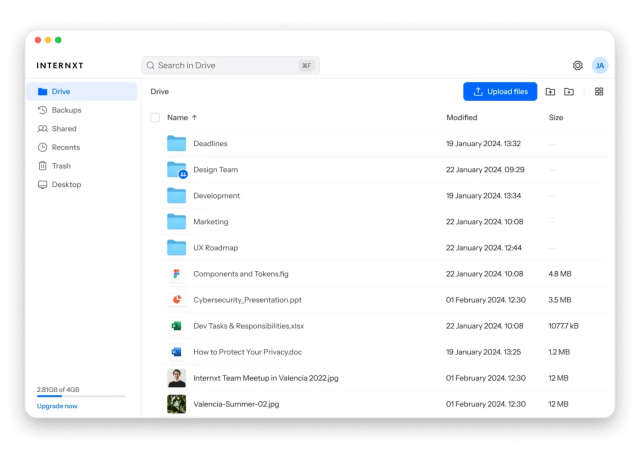This screenshot has height=451, width=640.
Task: Open Backups in the sidebar
Action: pyautogui.click(x=82, y=110)
